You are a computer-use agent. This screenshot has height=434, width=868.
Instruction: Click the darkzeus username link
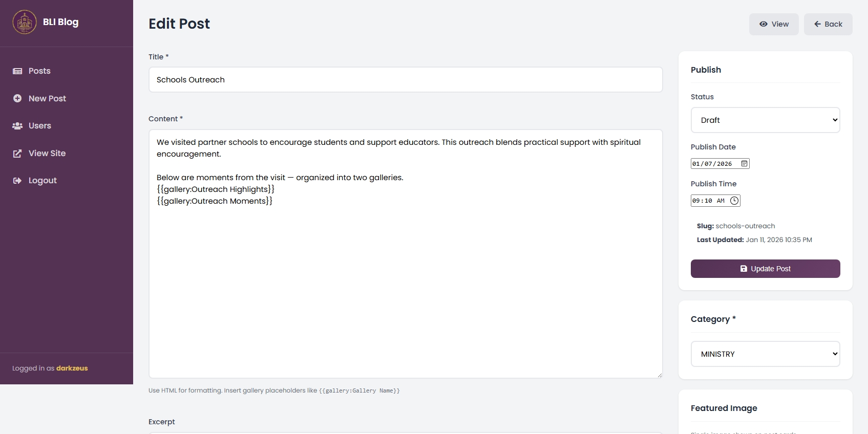click(x=72, y=368)
